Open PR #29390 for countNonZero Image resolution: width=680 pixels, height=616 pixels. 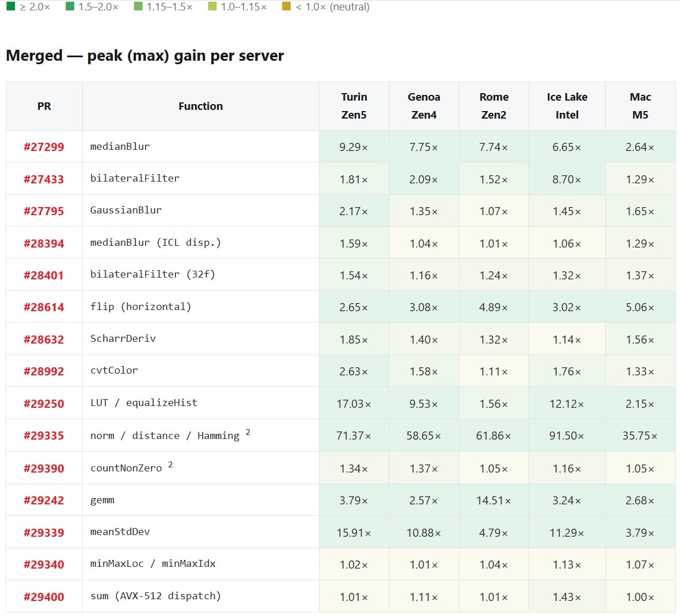(44, 468)
